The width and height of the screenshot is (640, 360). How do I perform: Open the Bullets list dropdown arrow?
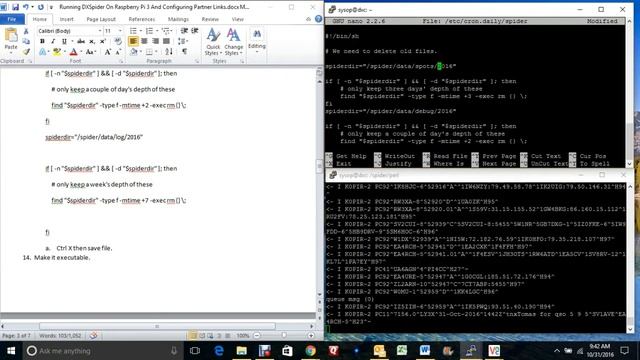[x=141, y=31]
